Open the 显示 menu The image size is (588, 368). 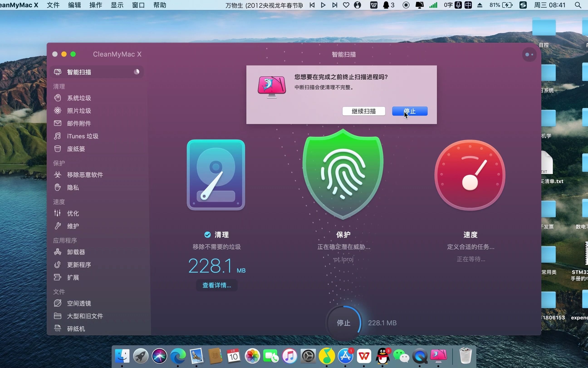click(x=117, y=5)
